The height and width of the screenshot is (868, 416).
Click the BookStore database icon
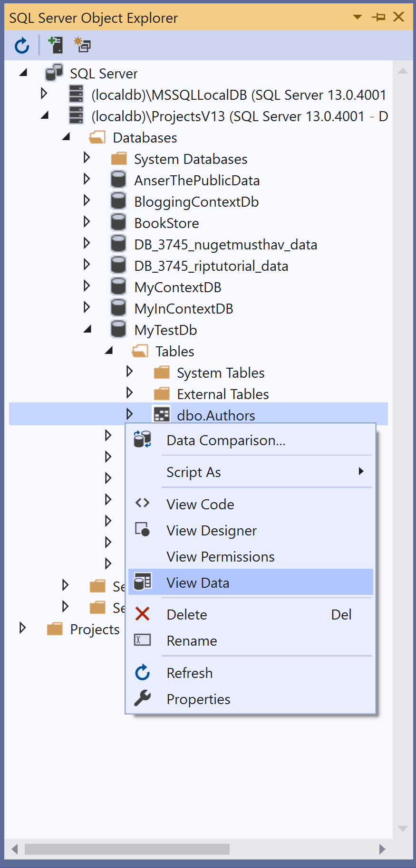tap(118, 222)
